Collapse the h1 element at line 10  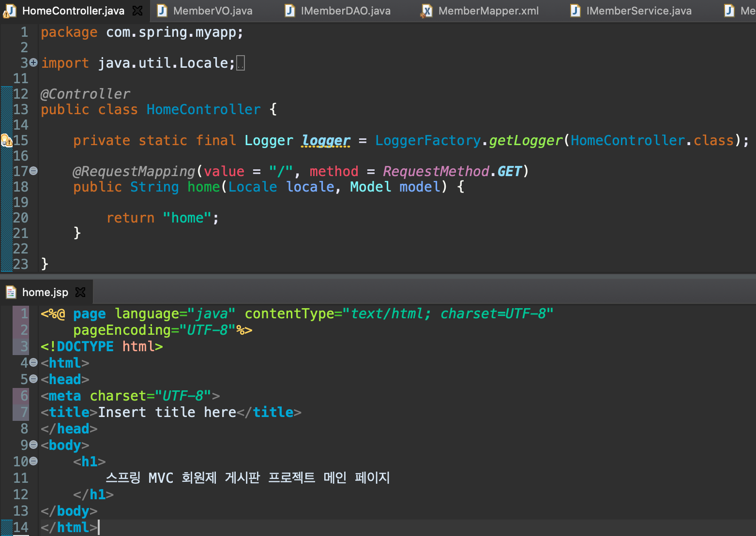33,462
